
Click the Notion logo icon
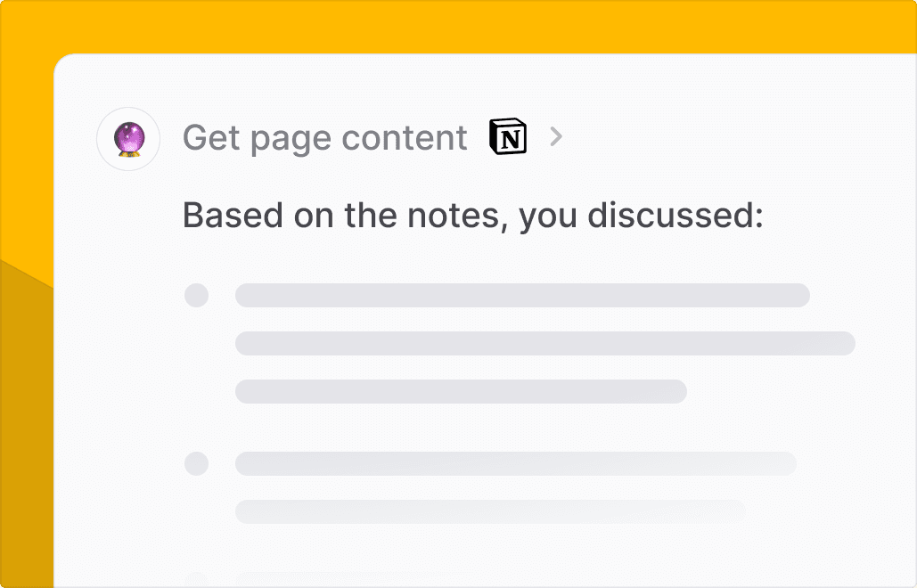508,138
